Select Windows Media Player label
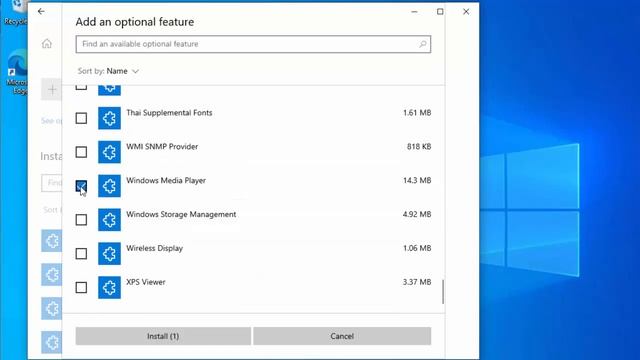 pyautogui.click(x=166, y=180)
